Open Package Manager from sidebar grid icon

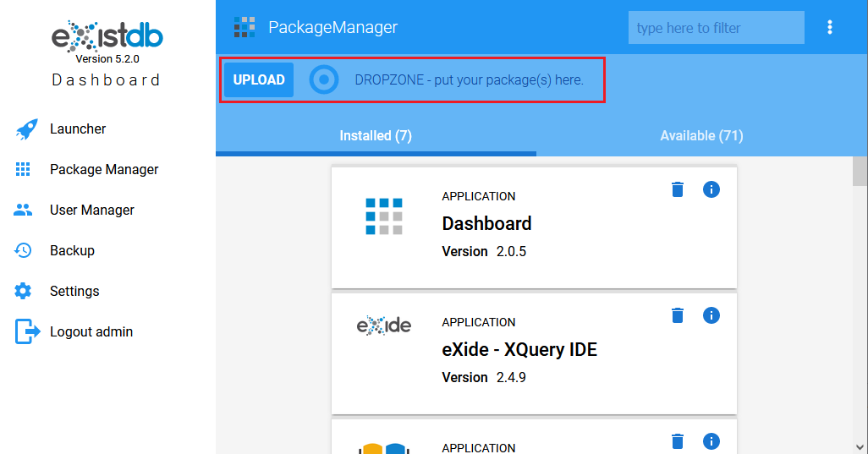click(23, 169)
